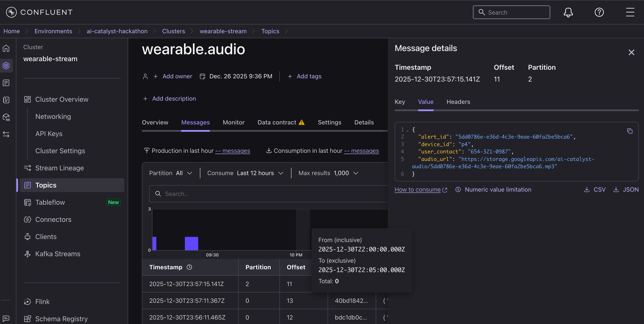The height and width of the screenshot is (324, 644).
Task: Open the hamburger menu icon
Action: click(x=630, y=12)
